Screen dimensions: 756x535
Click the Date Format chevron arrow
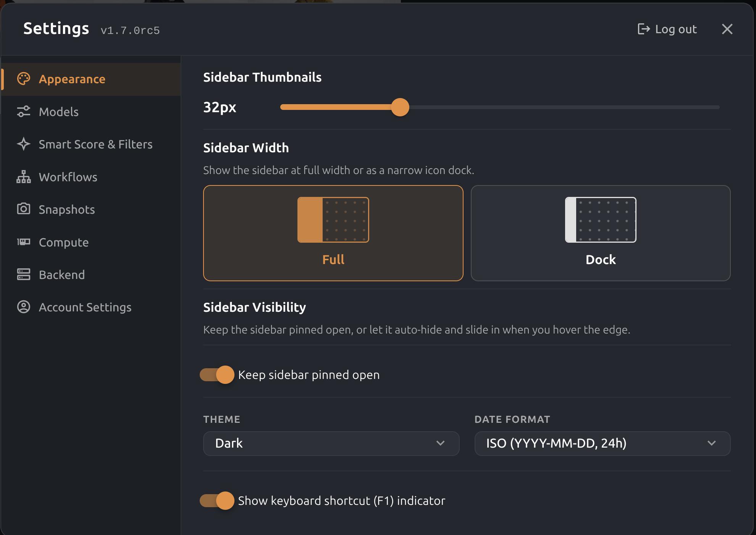pos(711,443)
